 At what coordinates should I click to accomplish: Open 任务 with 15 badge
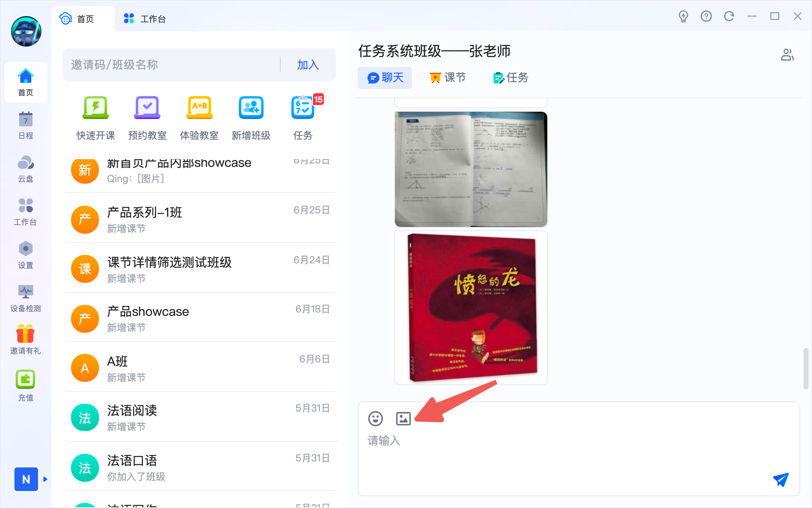click(303, 118)
